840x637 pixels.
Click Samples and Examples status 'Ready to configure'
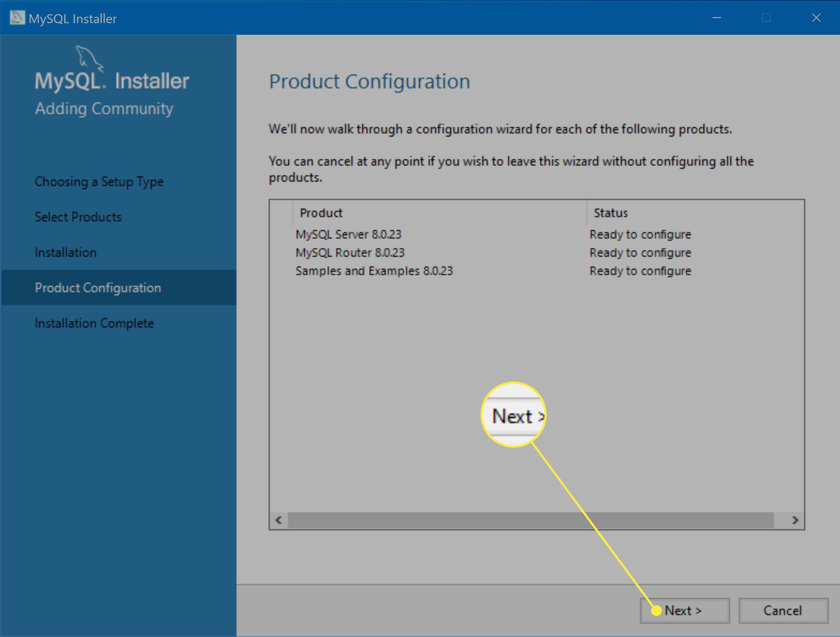tap(640, 271)
